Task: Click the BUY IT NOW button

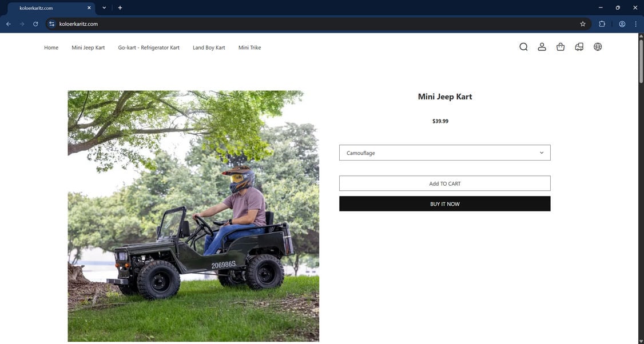Action: coord(444,203)
